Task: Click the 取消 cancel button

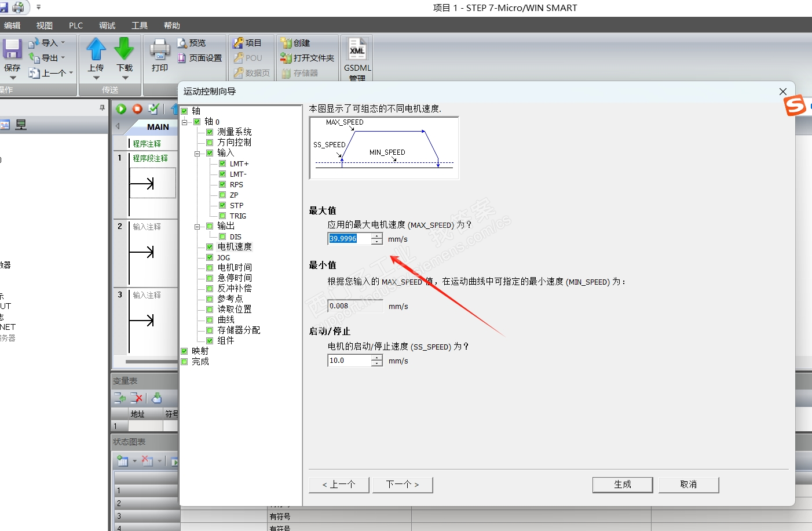Action: [689, 485]
